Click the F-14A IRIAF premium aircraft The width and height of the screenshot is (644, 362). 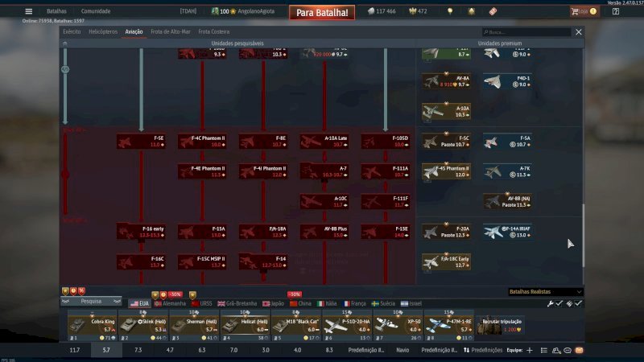coord(507,232)
